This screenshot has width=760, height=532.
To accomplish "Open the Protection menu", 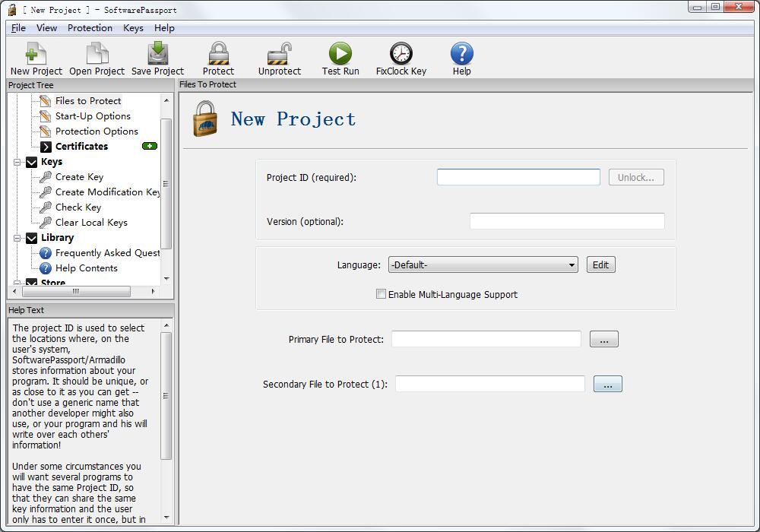I will [x=90, y=28].
